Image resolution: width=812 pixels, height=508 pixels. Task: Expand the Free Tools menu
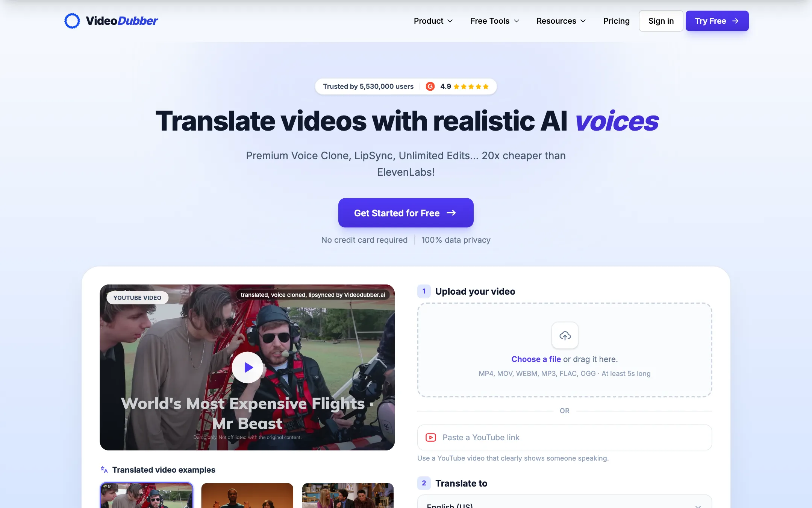[495, 21]
